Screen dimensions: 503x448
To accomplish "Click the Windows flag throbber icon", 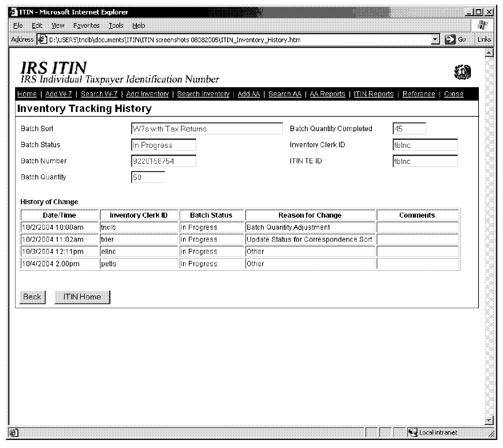I will pos(483,25).
